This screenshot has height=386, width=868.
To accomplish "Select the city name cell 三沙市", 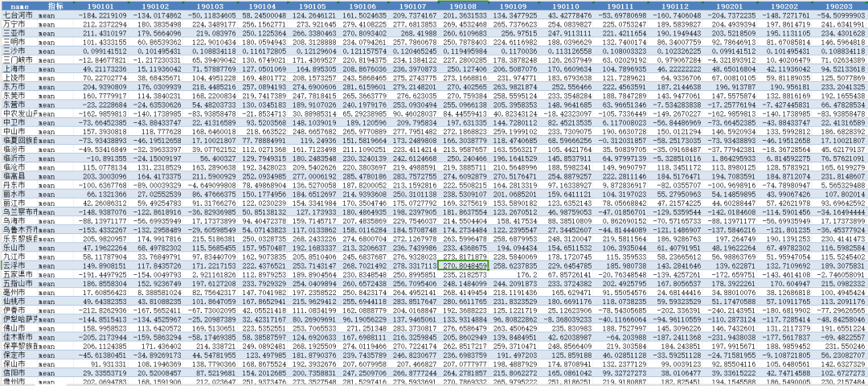I will [x=19, y=51].
